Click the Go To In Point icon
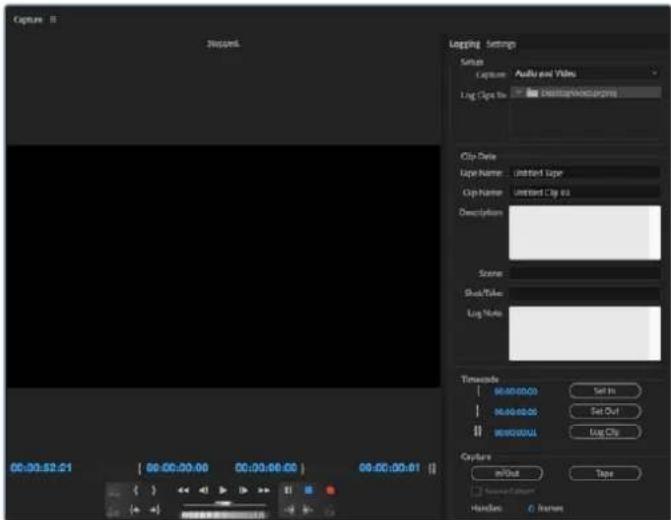 [x=135, y=510]
